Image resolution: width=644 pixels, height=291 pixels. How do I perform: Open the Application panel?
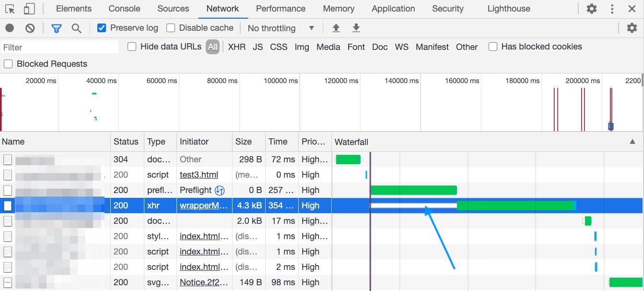coord(393,8)
